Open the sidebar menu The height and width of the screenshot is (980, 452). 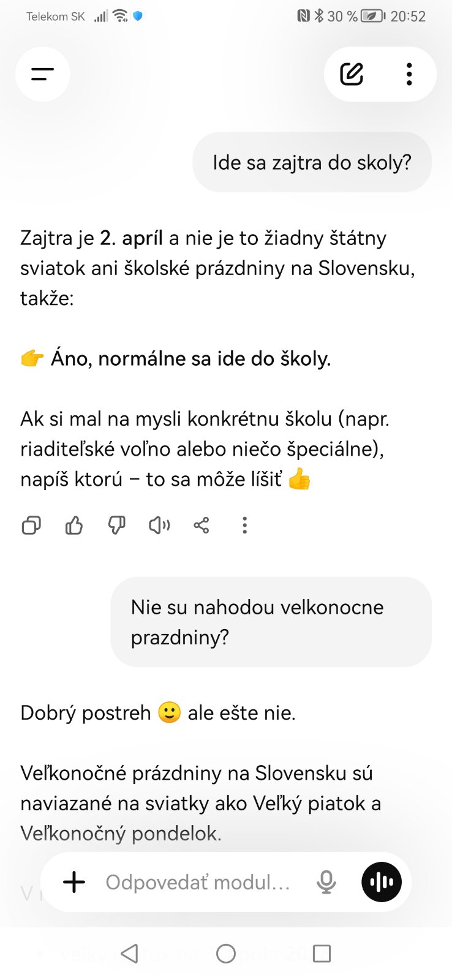coord(42,74)
